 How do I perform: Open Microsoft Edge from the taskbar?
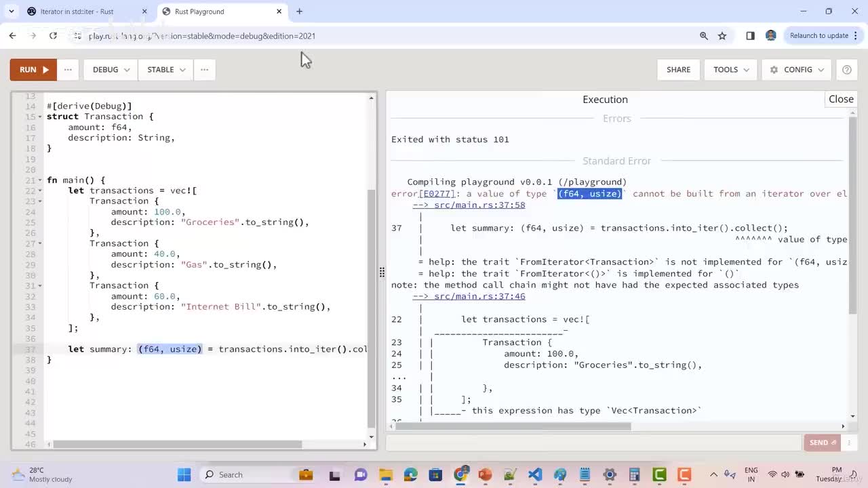point(410,474)
